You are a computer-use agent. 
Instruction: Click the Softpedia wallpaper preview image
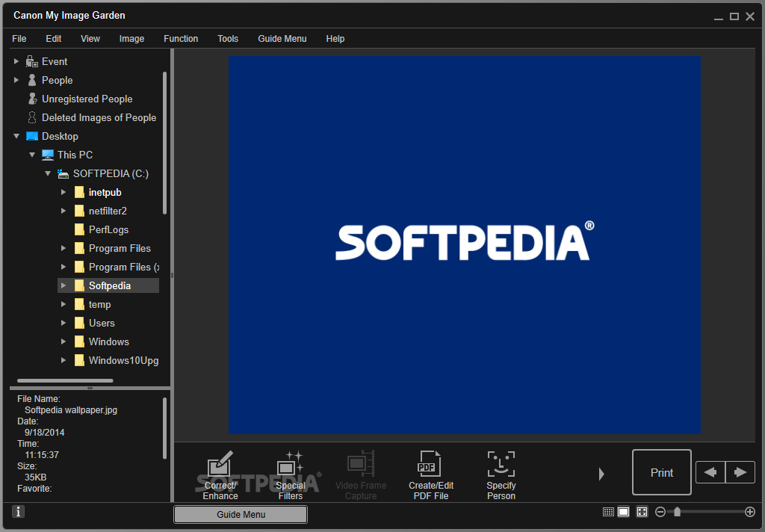[465, 245]
